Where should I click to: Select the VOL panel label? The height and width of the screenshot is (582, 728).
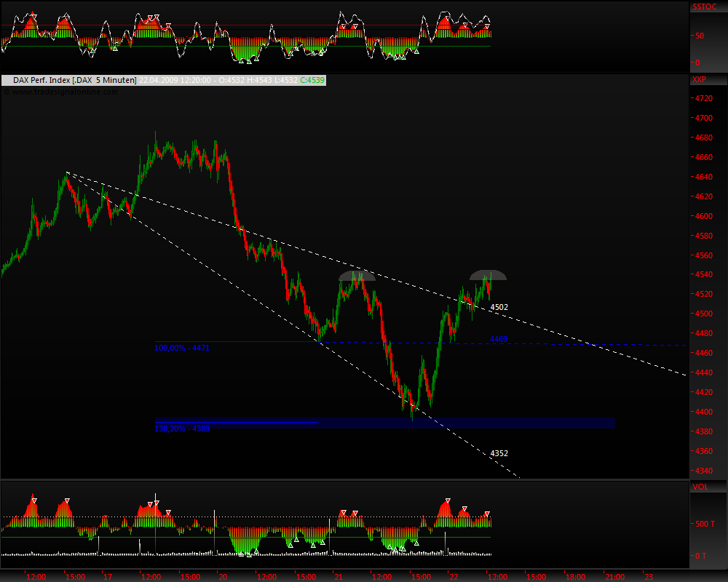pyautogui.click(x=699, y=487)
